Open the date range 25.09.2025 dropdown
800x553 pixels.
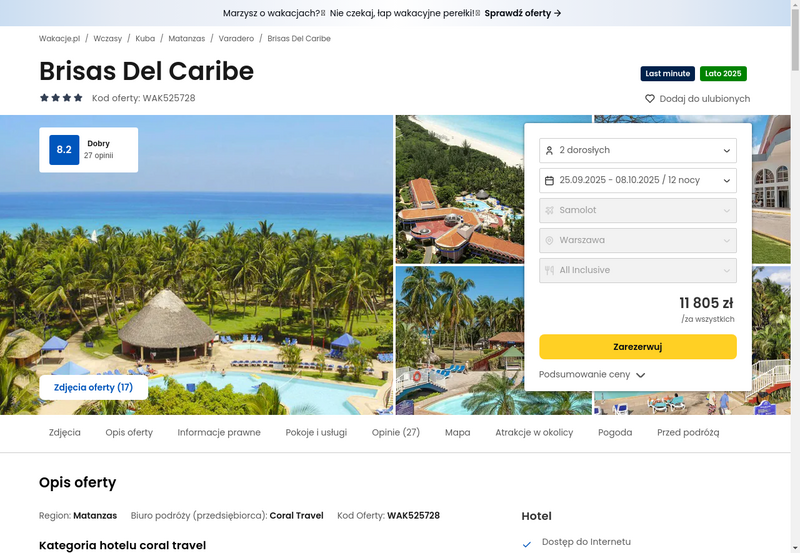pyautogui.click(x=638, y=181)
